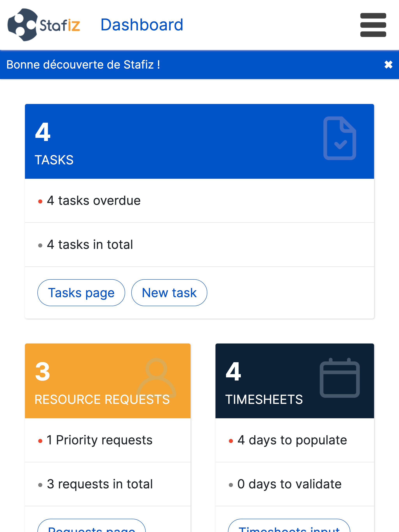Screen dimensions: 399x532
Task: Click the Resource Requests person icon
Action: pos(156,378)
